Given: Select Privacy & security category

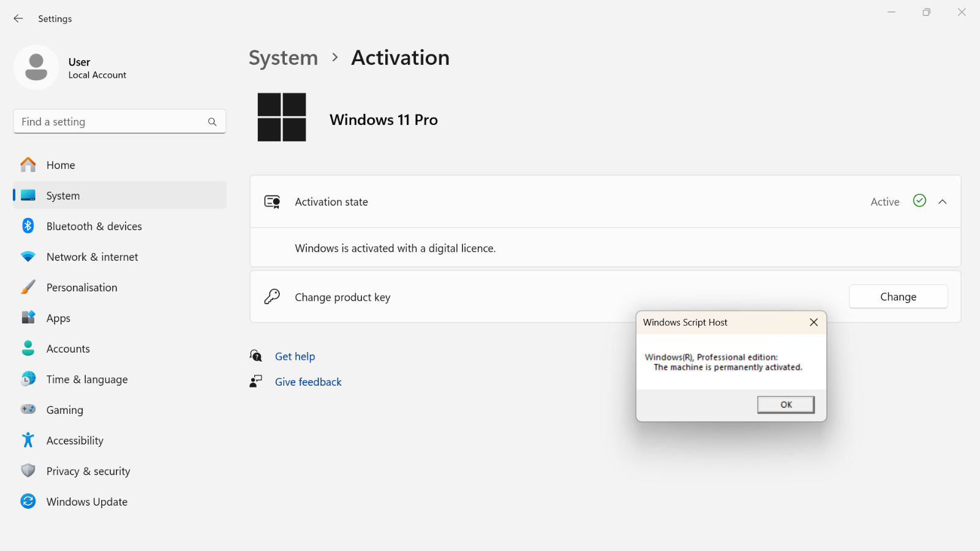Looking at the screenshot, I should click(x=119, y=471).
